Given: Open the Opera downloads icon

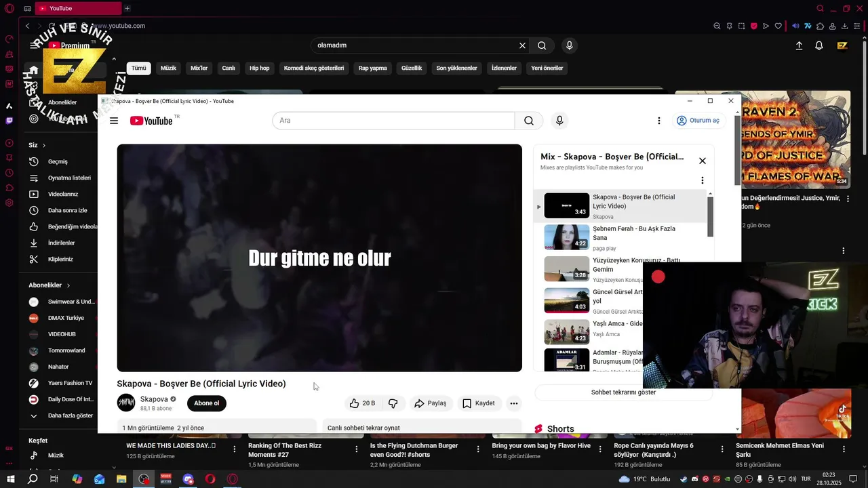Looking at the screenshot, I should [x=845, y=26].
